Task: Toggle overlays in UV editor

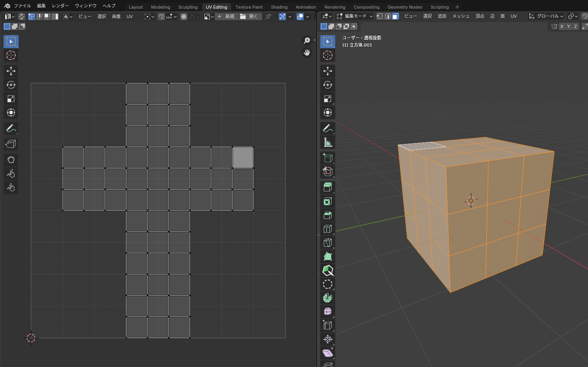Action: (300, 17)
